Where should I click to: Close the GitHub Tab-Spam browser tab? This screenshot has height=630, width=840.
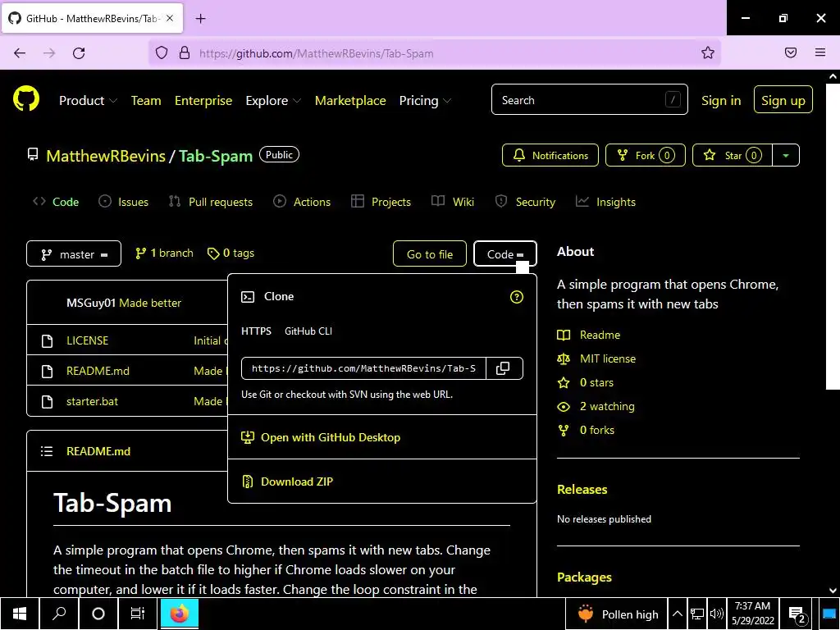169,18
